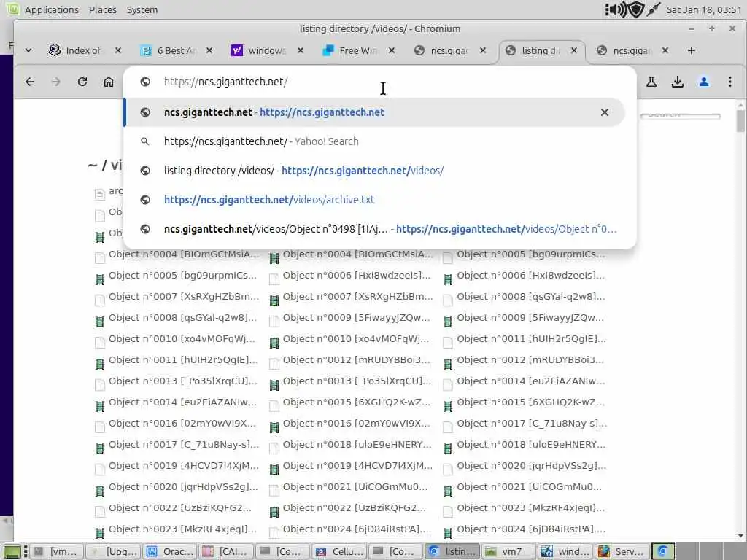Close the Index of tab
Image resolution: width=747 pixels, height=560 pixels.
[x=118, y=50]
